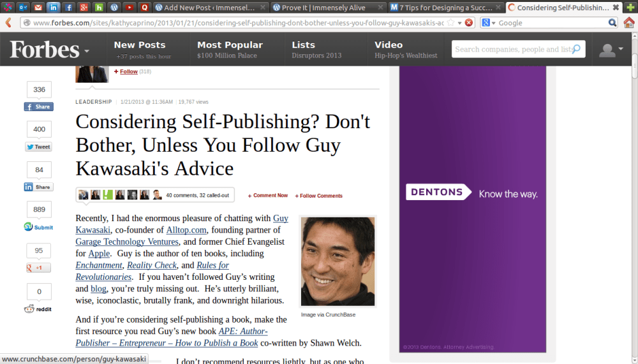The height and width of the screenshot is (364, 638).
Task: Click the Google +1 button
Action: click(x=38, y=268)
